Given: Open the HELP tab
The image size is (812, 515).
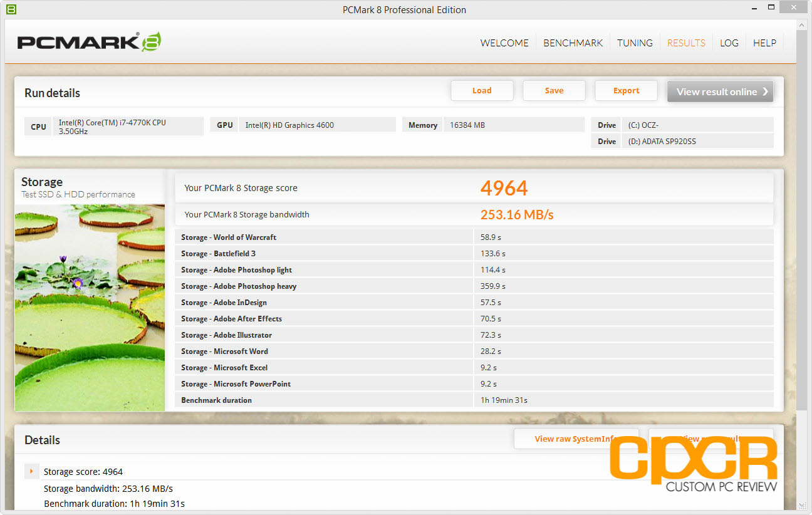Looking at the screenshot, I should 764,43.
